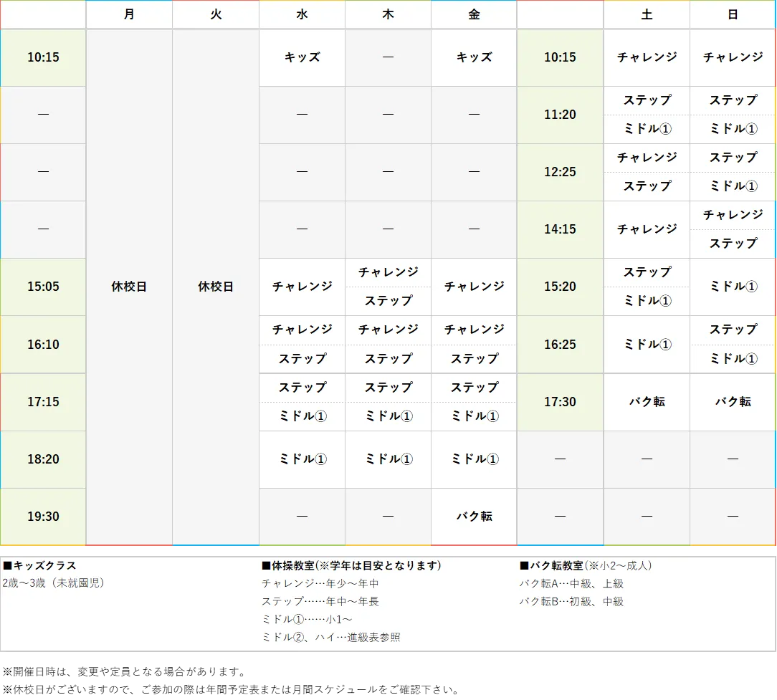Click the 11:20 time label for weekend
The image size is (777, 700).
click(x=560, y=115)
